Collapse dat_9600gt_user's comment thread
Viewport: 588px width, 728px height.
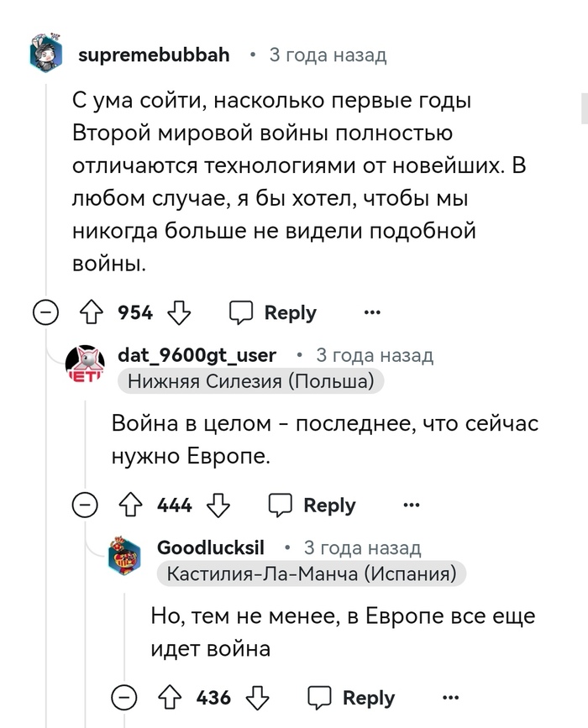click(84, 505)
